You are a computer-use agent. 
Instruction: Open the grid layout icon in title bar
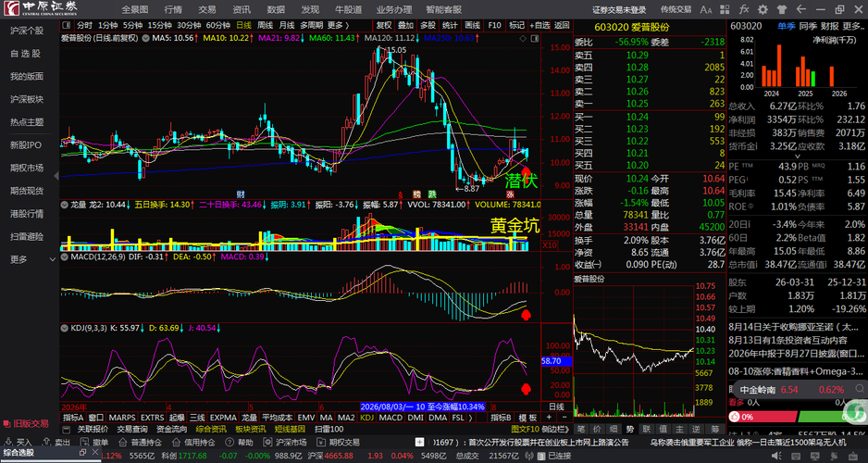coord(725,9)
